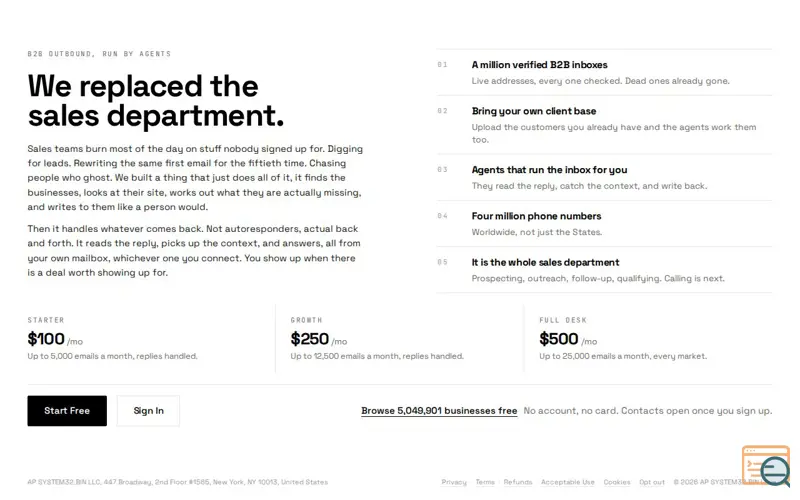Click feature 05, It is the whole sales department

pos(604,270)
